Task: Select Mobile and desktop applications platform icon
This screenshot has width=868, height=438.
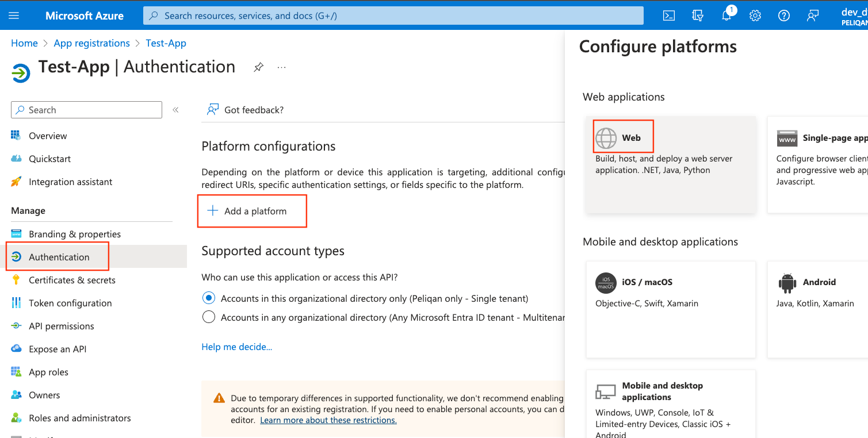Action: point(606,391)
